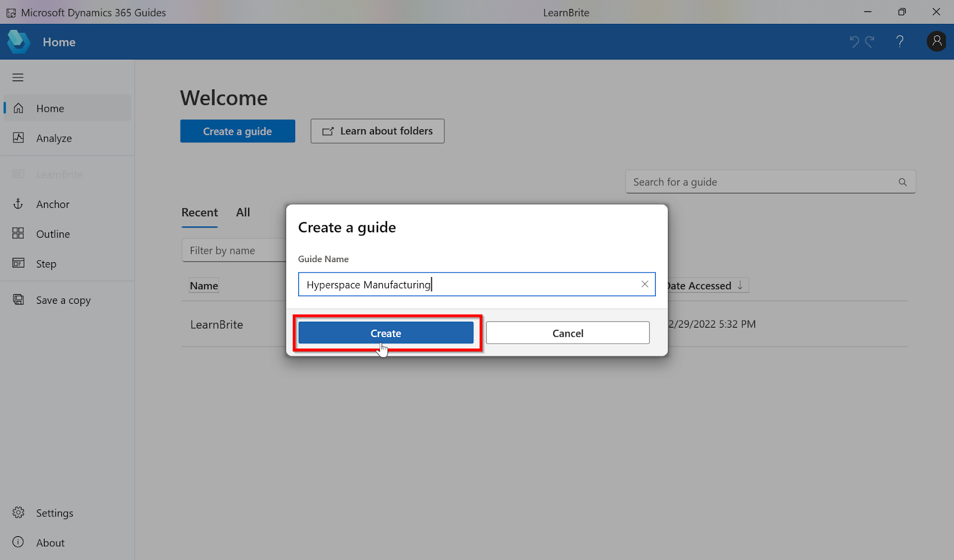Click the About info icon

click(x=18, y=542)
